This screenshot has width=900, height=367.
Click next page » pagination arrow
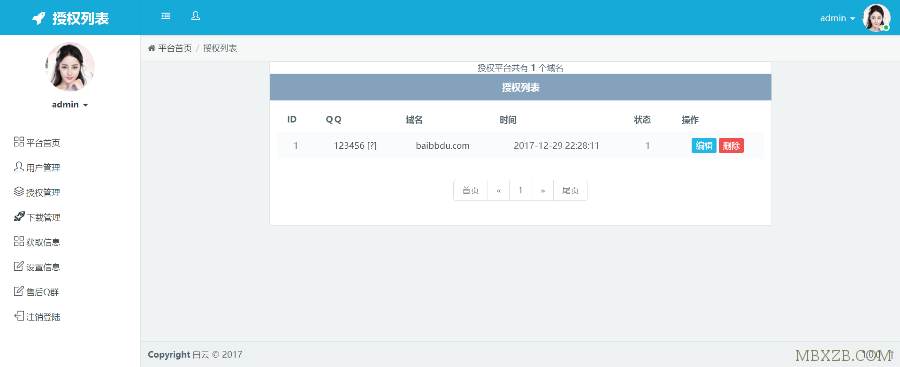(542, 191)
